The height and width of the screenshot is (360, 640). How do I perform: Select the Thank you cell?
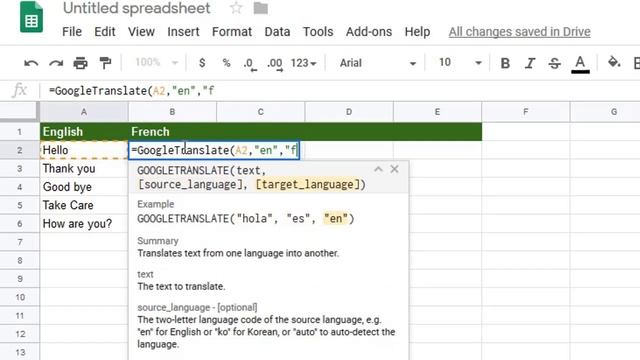coord(84,169)
